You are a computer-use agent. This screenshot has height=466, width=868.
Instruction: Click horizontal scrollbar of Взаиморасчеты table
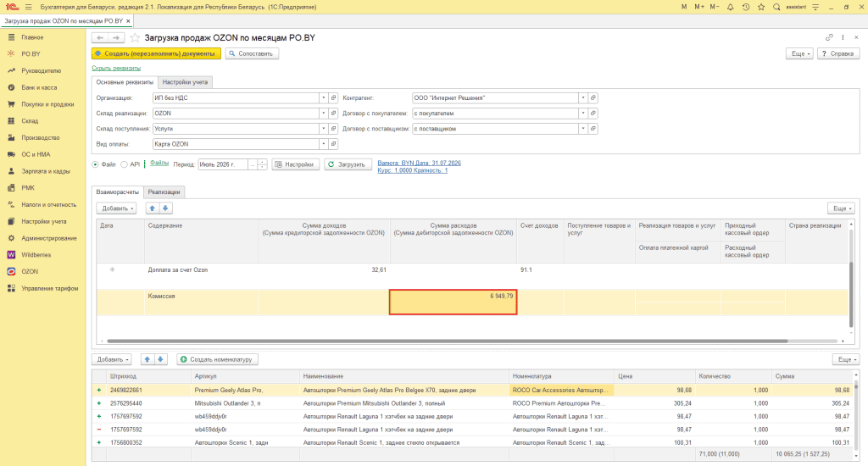(448, 341)
